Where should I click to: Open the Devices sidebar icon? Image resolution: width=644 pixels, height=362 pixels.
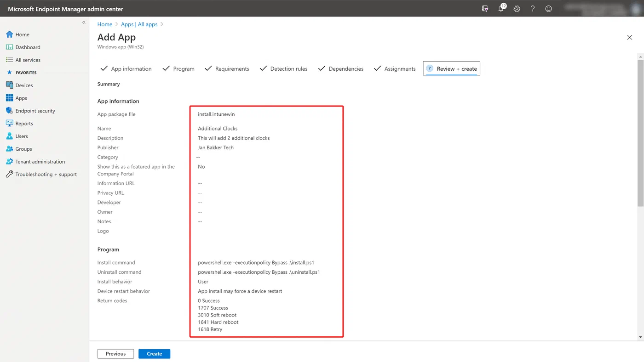[x=9, y=85]
